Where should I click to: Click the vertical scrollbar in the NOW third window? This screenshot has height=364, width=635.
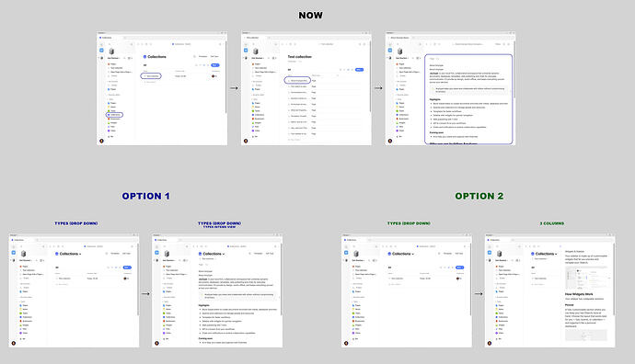pyautogui.click(x=514, y=69)
